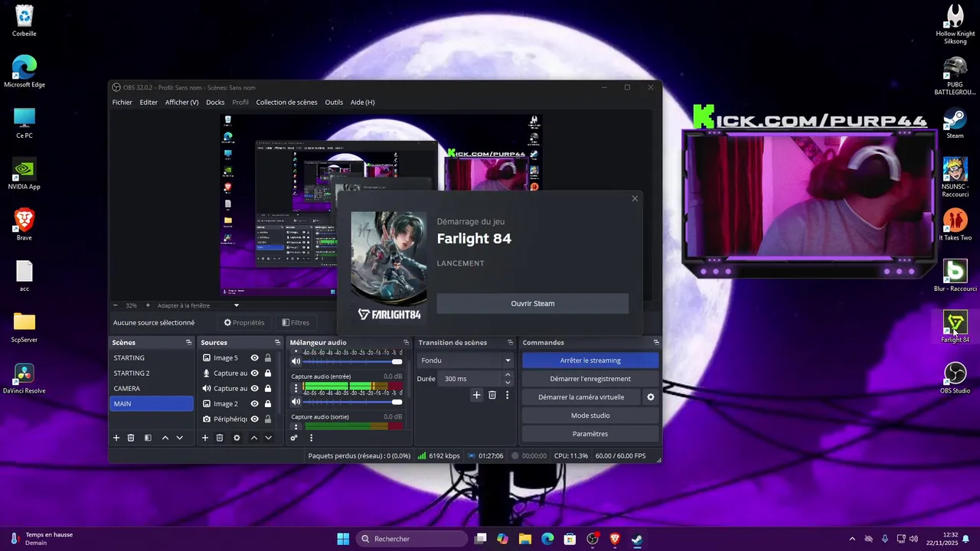Mute the Capture audio (entrée) speaker icon
Screen dimensions: 980x551
[x=296, y=402]
